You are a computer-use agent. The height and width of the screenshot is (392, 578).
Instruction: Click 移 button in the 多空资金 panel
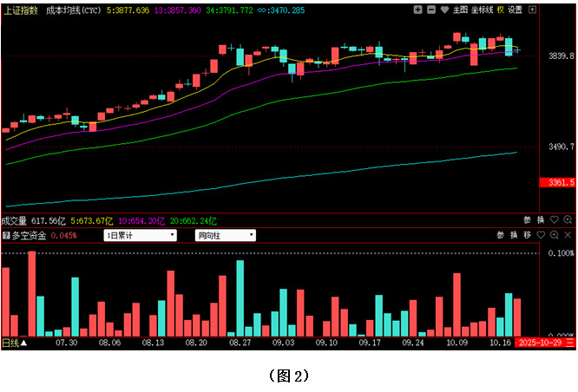pos(527,235)
